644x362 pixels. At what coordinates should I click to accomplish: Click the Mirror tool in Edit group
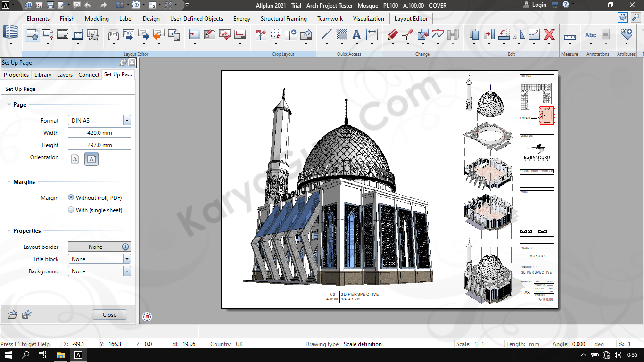pos(519,34)
